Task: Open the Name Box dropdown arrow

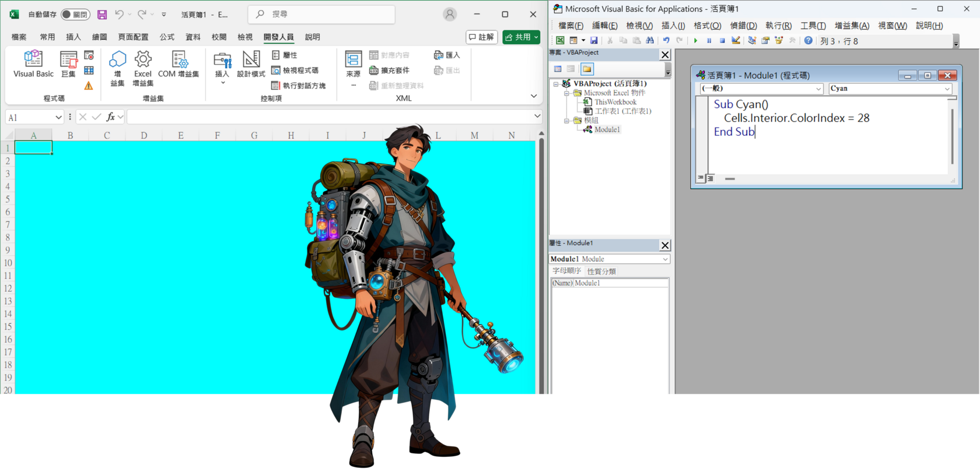Action: coord(58,117)
